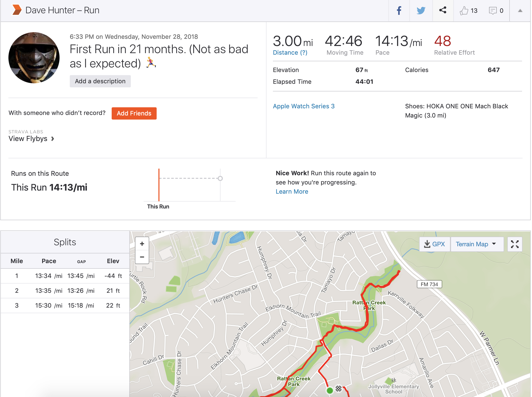Give kudos with the thumbs-up icon
The width and height of the screenshot is (532, 397).
pos(464,11)
